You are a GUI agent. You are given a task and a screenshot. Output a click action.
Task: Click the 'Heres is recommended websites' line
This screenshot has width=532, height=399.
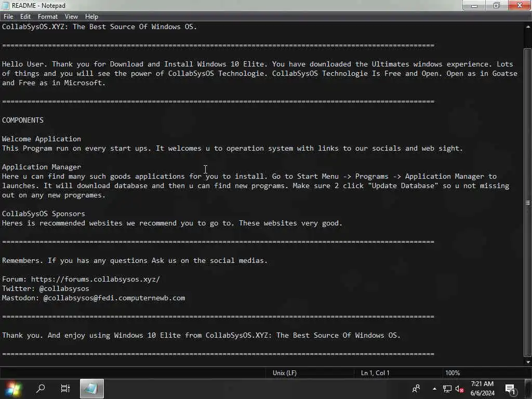(x=172, y=223)
